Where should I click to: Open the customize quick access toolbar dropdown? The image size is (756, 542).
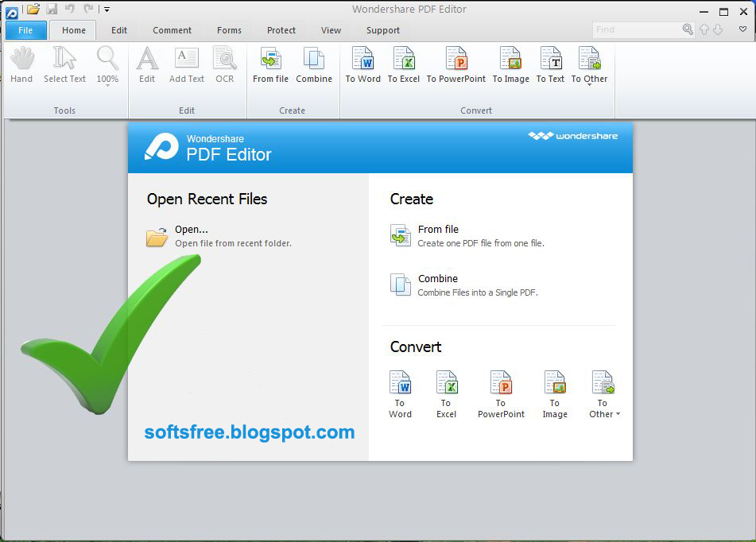pos(107,10)
